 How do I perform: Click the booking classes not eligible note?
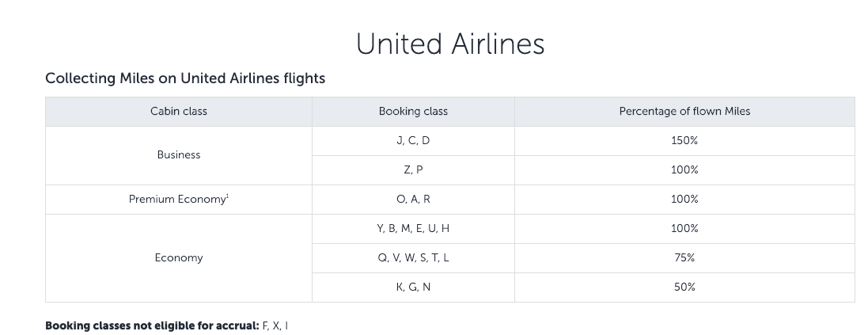pyautogui.click(x=166, y=326)
